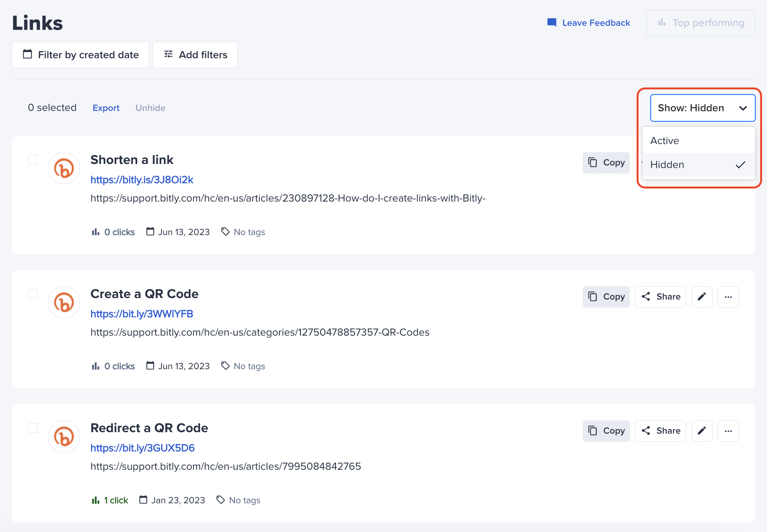The height and width of the screenshot is (532, 767).
Task: Click the support URL ending in 7995084842765
Action: point(226,466)
